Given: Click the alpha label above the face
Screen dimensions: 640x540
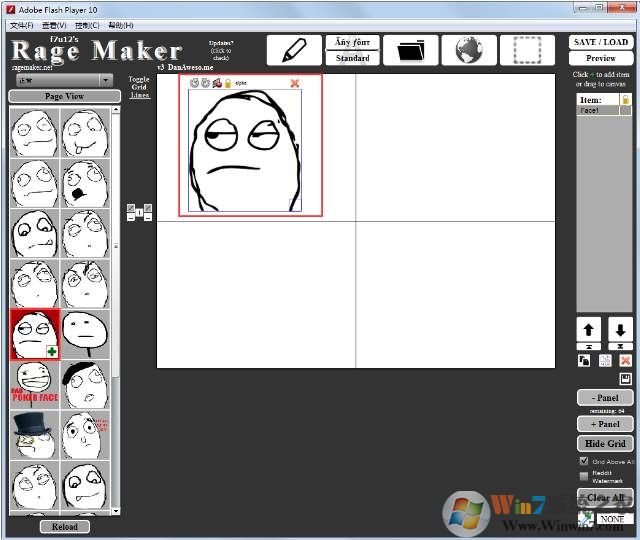Looking at the screenshot, I should coord(241,83).
